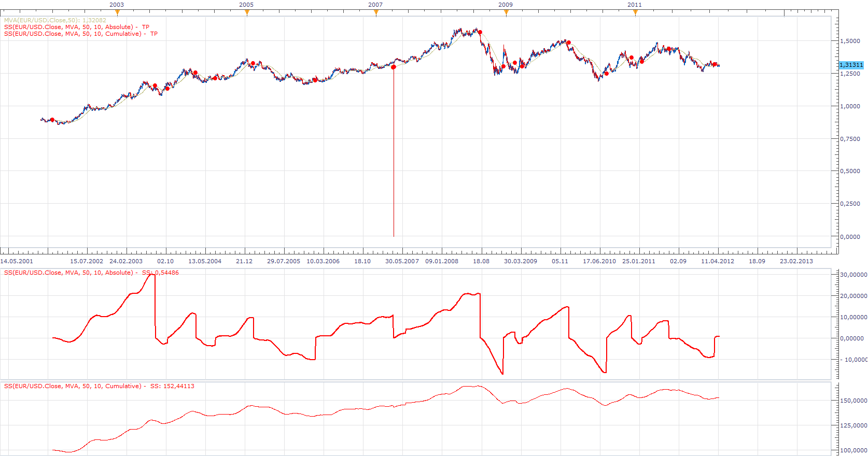
Task: Click the date label 30.03.2009 on time axis
Action: click(x=521, y=261)
